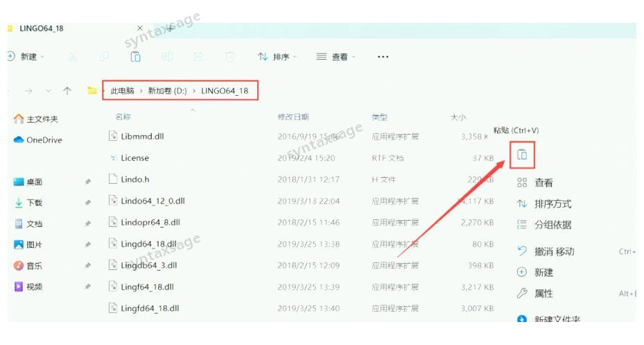Viewport: 644px width, 345px height.
Task: Open 桌面 in sidebar
Action: (x=28, y=182)
